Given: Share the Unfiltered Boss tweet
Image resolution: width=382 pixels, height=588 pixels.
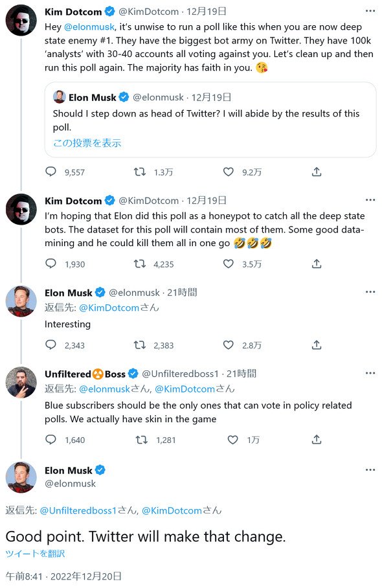Looking at the screenshot, I should coord(317,440).
